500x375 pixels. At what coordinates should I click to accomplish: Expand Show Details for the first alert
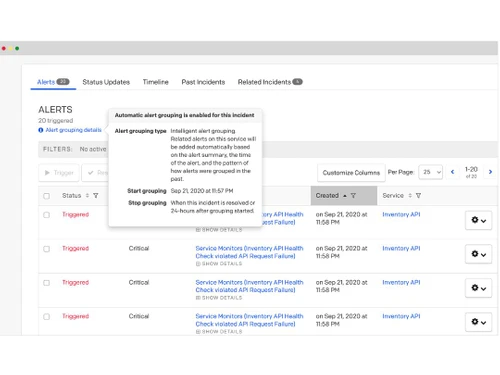pos(219,230)
